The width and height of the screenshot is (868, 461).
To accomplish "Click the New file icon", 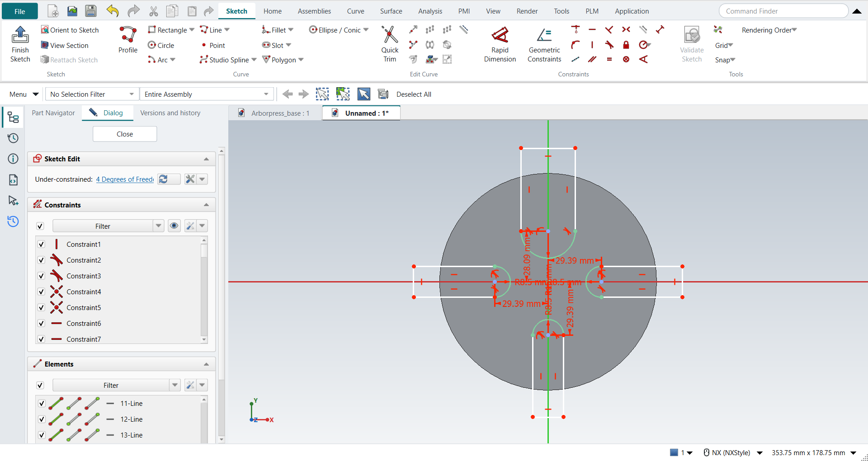I will [53, 11].
